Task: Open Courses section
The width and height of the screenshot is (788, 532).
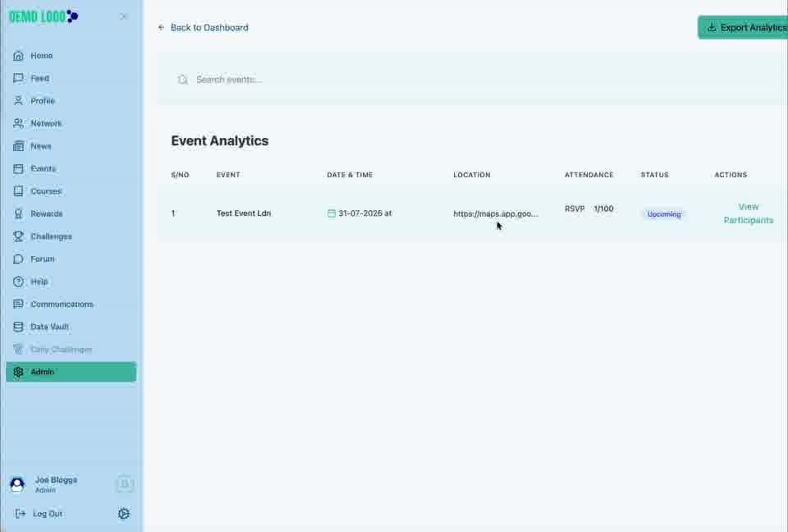Action: point(71,191)
